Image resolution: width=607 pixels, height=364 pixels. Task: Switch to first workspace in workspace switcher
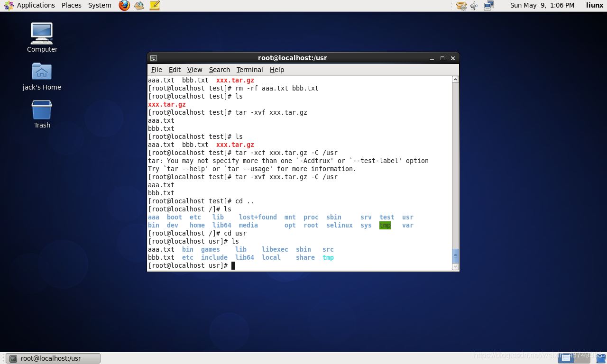565,358
